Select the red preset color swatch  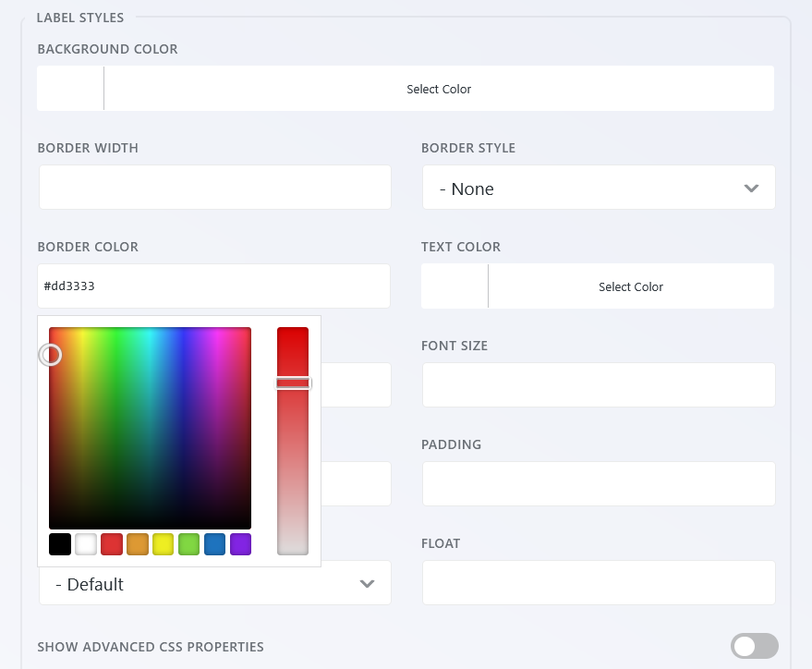[x=111, y=544]
